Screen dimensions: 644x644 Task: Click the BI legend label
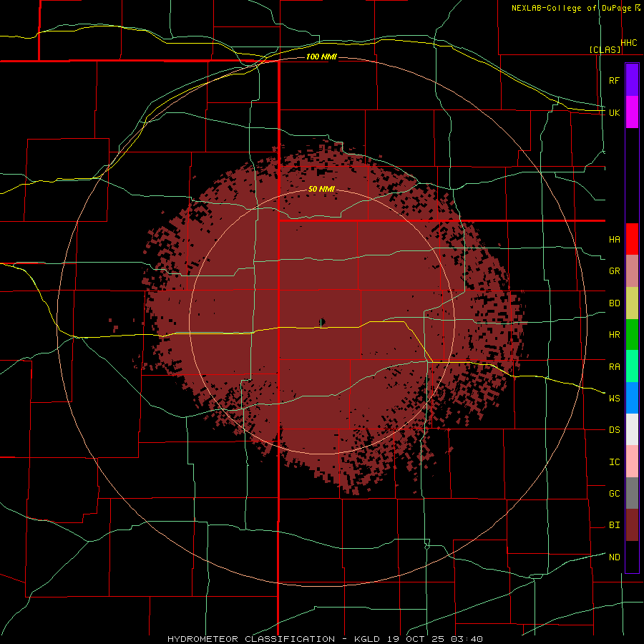coord(615,525)
